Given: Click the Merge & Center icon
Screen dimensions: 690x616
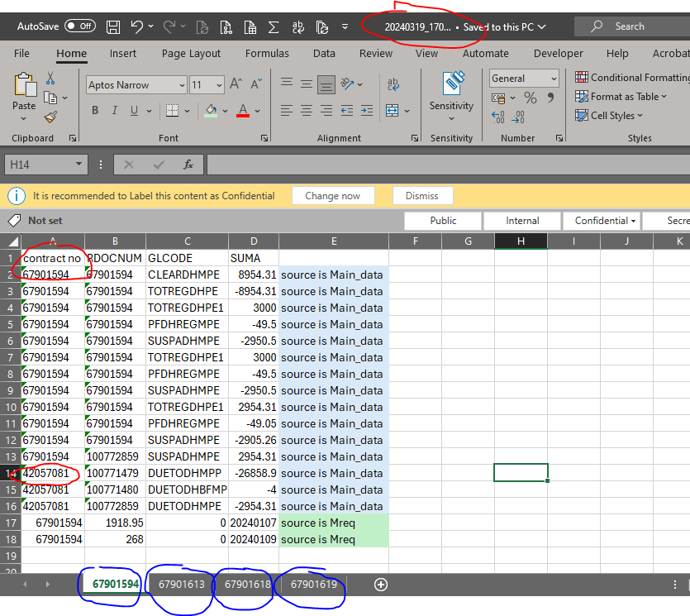Looking at the screenshot, I should 392,111.
